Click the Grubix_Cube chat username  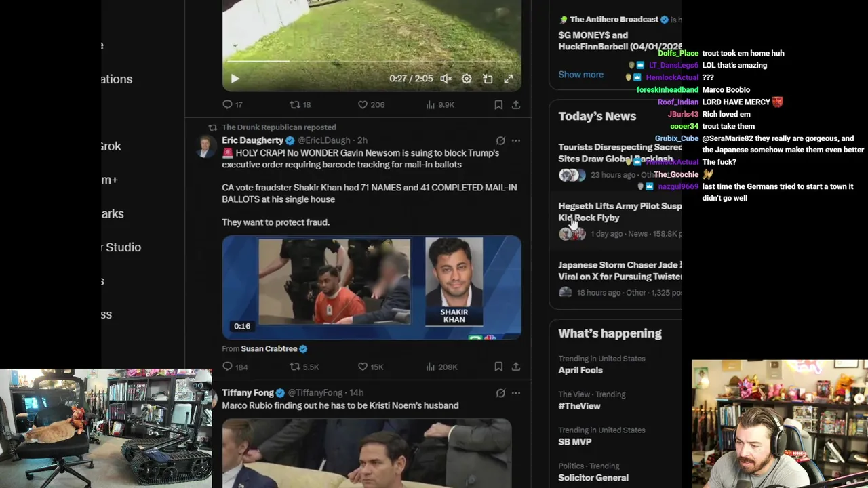point(677,139)
